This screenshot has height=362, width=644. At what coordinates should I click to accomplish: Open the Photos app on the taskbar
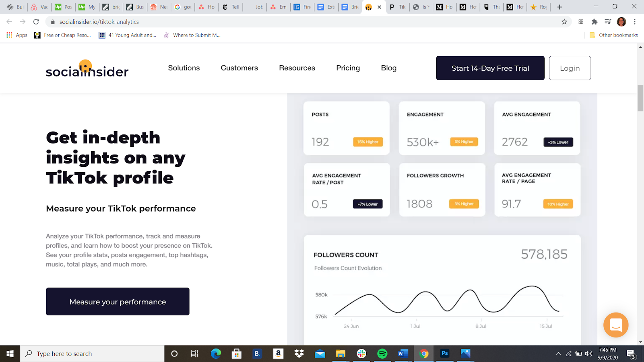point(466,354)
